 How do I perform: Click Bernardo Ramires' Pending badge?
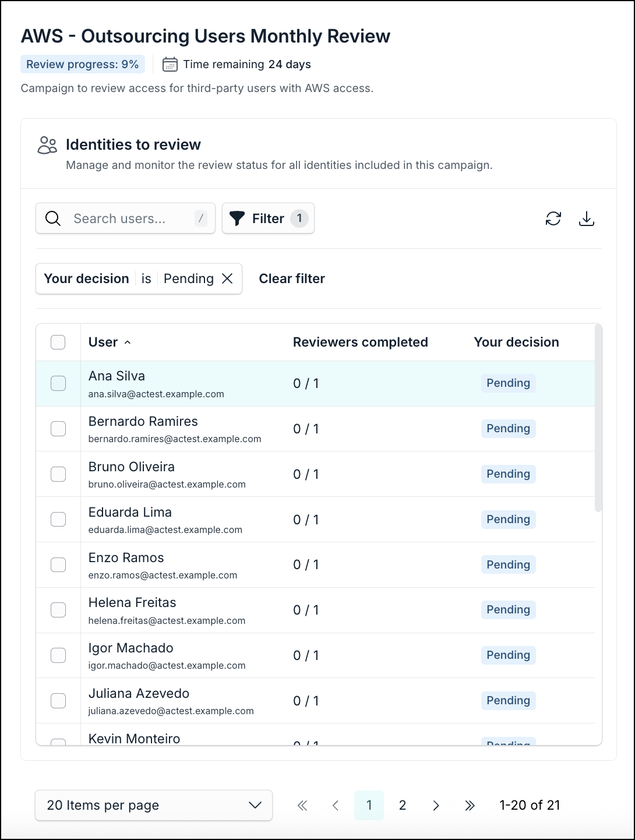pyautogui.click(x=508, y=429)
